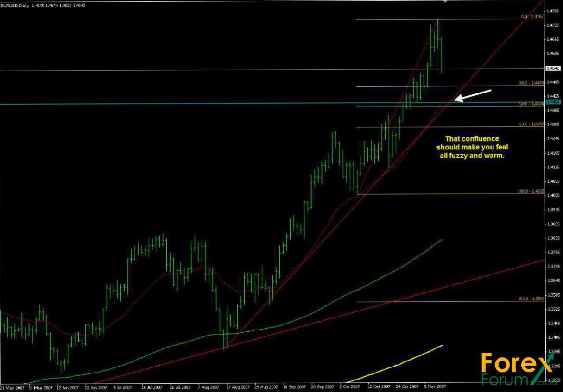Click the cyan horizontal support line
Viewport: 563px width, 392px height.
(x=185, y=103)
